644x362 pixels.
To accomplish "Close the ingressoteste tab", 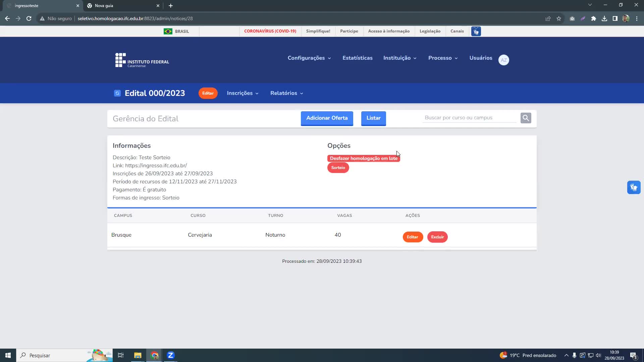I will tap(77, 6).
